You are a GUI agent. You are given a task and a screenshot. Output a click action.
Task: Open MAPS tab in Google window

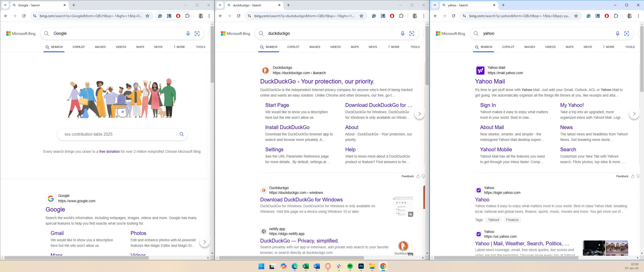tap(140, 47)
